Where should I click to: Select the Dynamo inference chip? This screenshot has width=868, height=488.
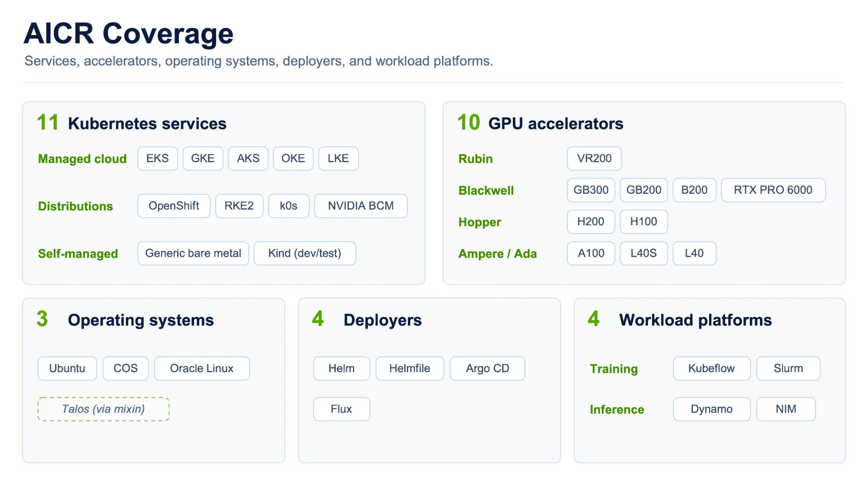click(x=712, y=409)
